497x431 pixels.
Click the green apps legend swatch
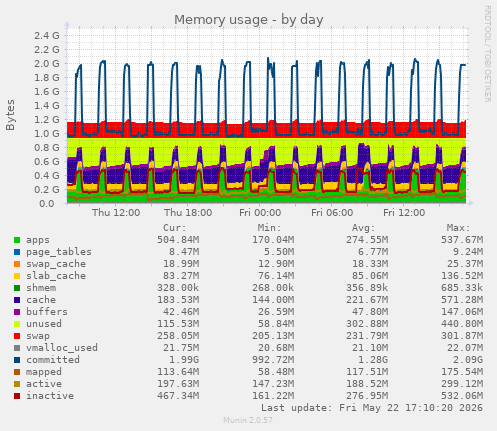click(x=17, y=240)
